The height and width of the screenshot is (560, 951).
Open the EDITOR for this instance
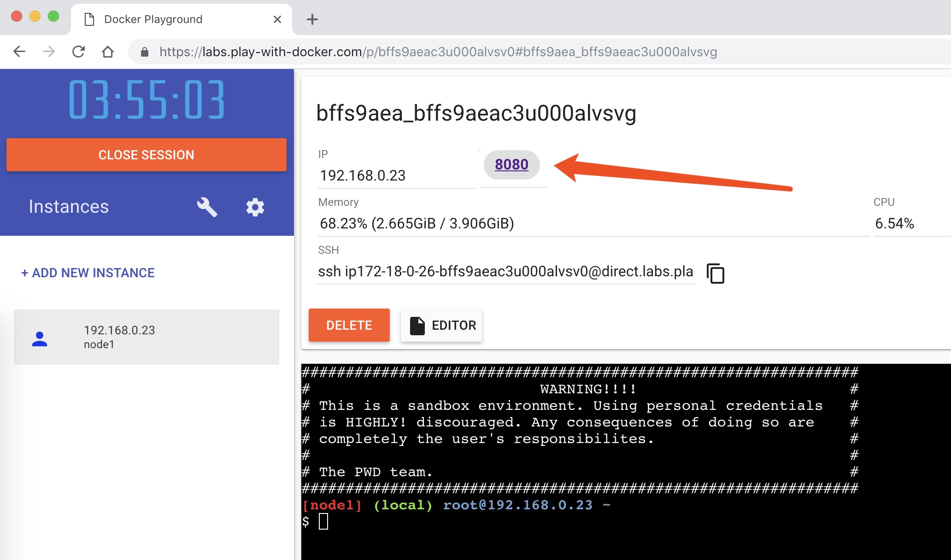[x=441, y=325]
